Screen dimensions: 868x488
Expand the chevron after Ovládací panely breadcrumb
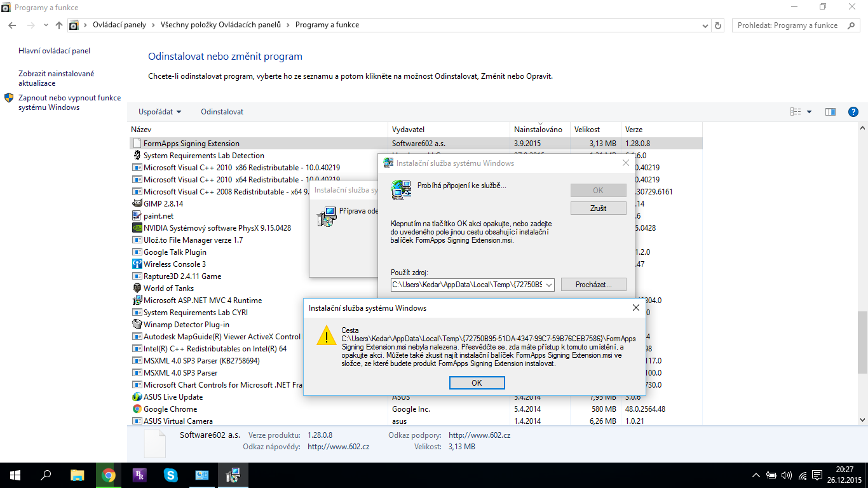pyautogui.click(x=153, y=25)
